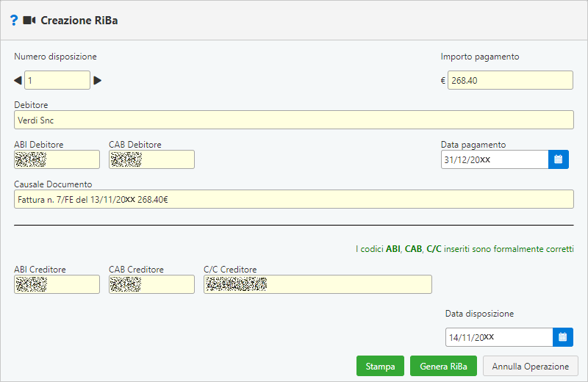This screenshot has height=382, width=588.
Task: Edit the Causale Documento field
Action: (294, 199)
